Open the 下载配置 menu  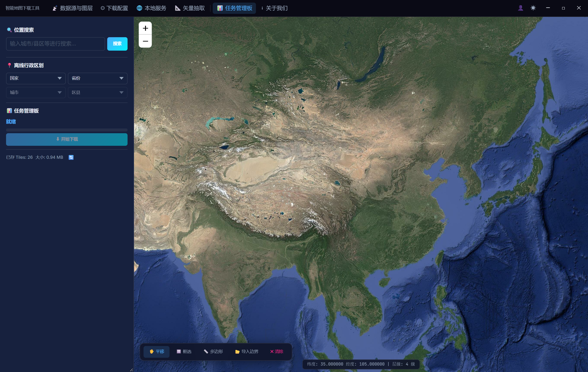coord(114,8)
